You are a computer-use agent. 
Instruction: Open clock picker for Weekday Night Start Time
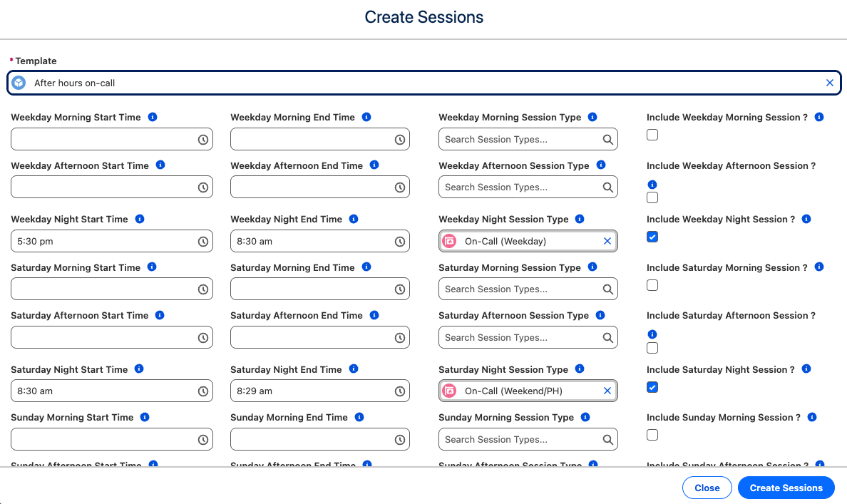203,242
